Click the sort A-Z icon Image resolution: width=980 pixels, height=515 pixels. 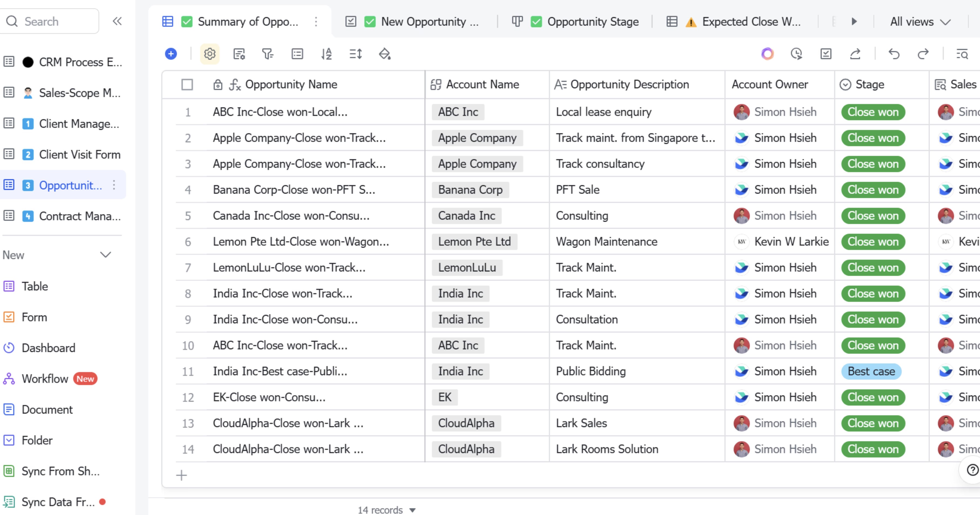click(x=326, y=54)
